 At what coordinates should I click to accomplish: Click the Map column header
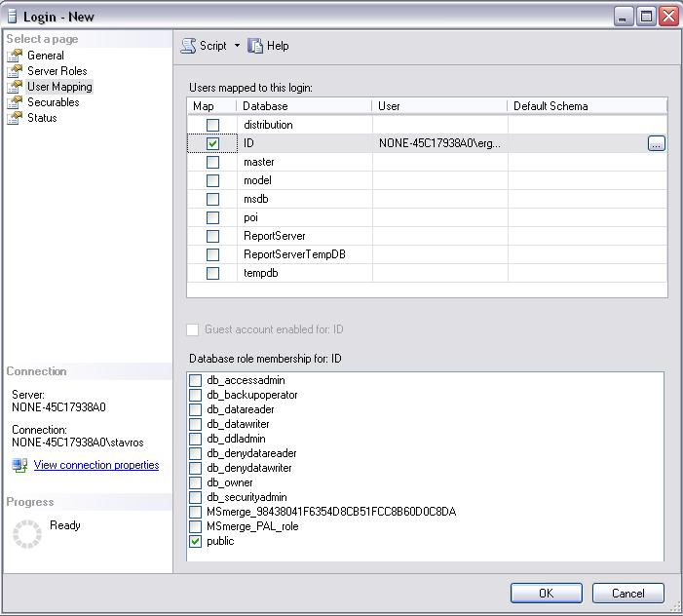211,106
